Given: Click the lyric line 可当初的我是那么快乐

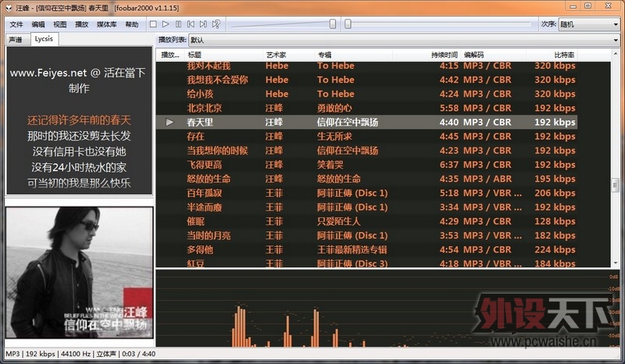Looking at the screenshot, I should point(79,183).
